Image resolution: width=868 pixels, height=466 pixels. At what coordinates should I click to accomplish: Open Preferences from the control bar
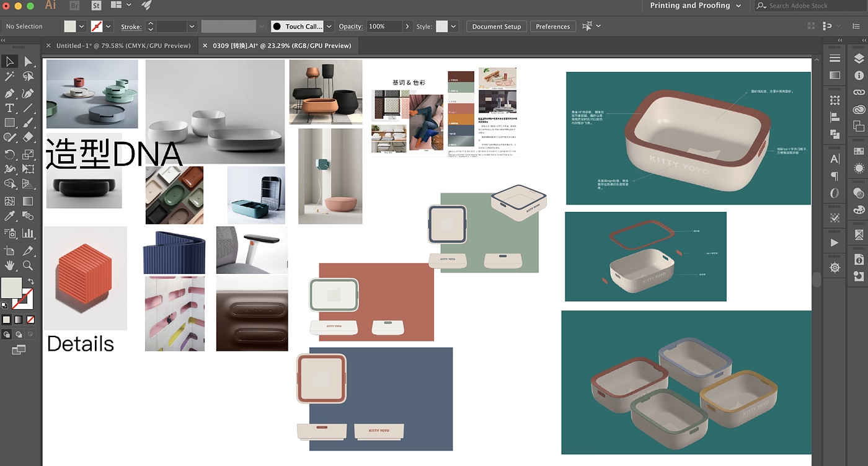click(x=552, y=27)
